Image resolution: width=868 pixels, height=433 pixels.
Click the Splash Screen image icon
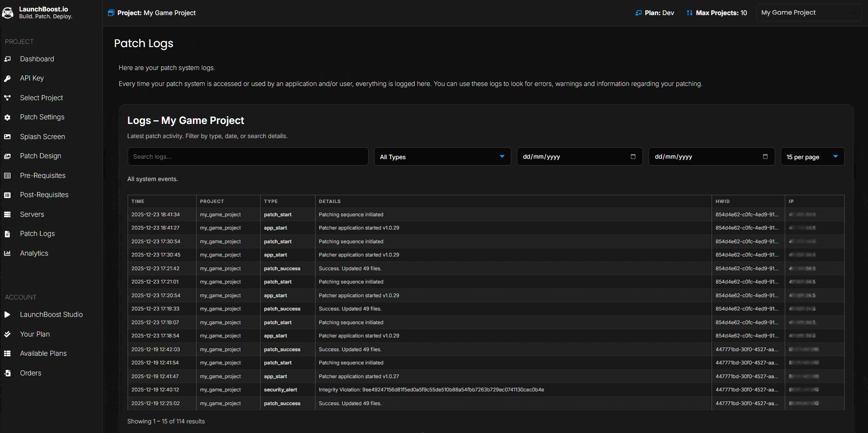coord(7,137)
